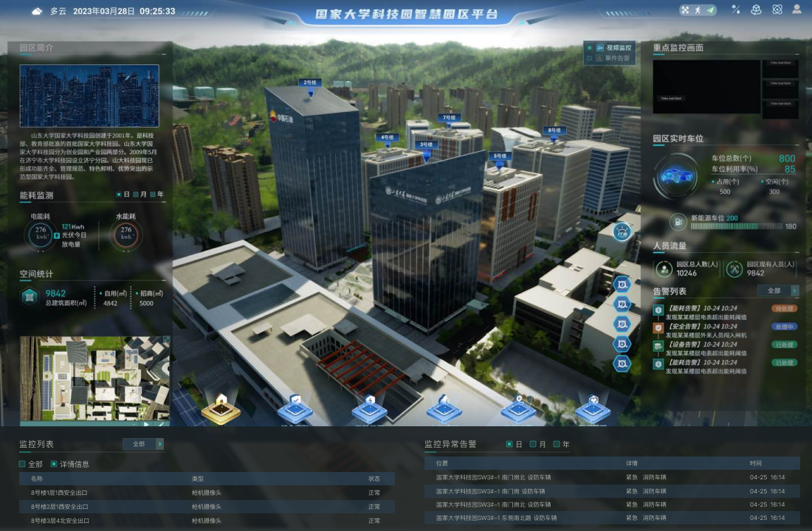Select 月 option in 能耗监测

coord(136,195)
